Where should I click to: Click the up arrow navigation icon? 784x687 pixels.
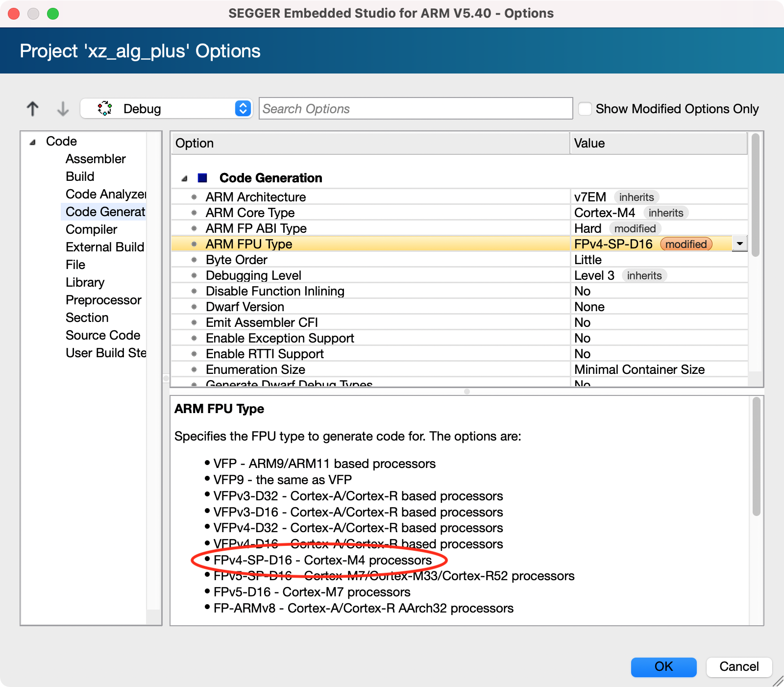click(32, 108)
